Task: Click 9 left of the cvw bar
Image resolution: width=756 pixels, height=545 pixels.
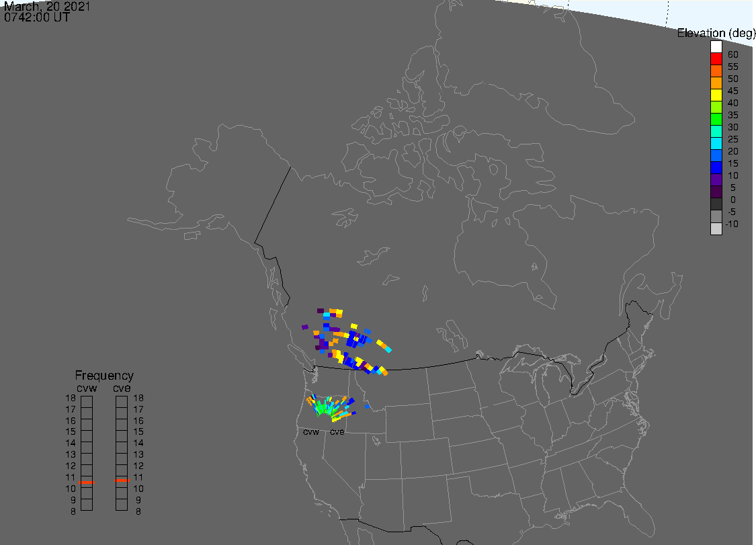Action: click(x=73, y=500)
